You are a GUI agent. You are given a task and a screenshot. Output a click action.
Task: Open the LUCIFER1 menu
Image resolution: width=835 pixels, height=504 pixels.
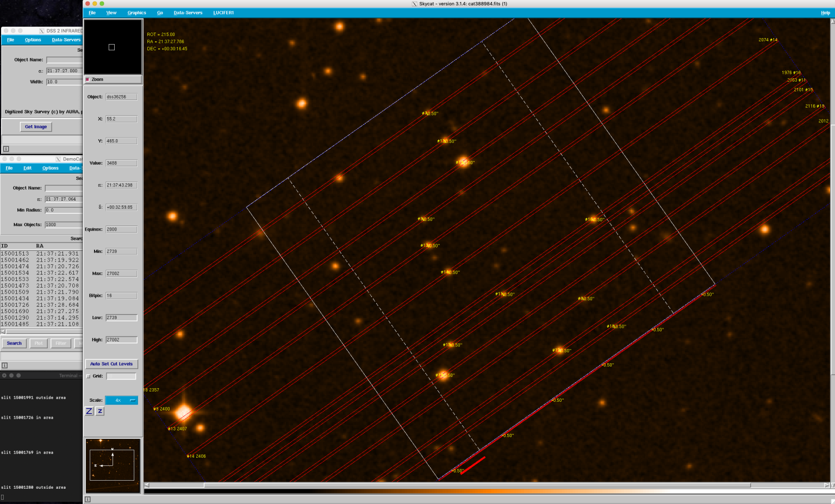click(223, 13)
